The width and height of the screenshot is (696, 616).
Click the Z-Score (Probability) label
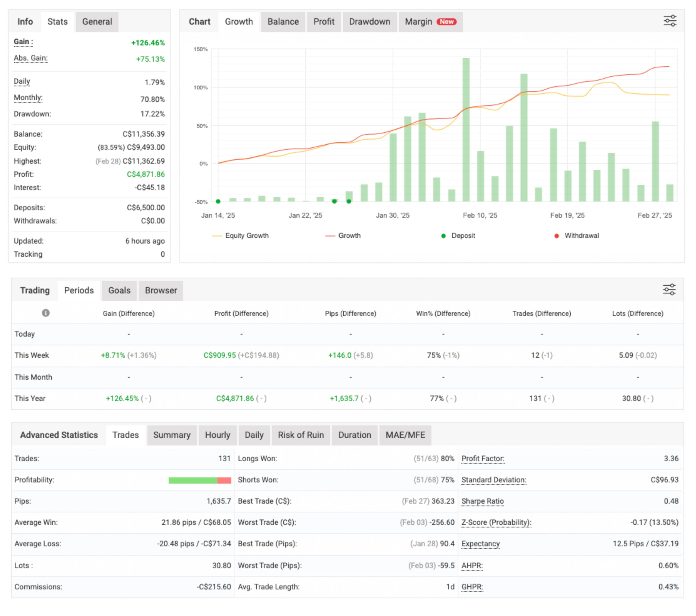[x=496, y=522]
